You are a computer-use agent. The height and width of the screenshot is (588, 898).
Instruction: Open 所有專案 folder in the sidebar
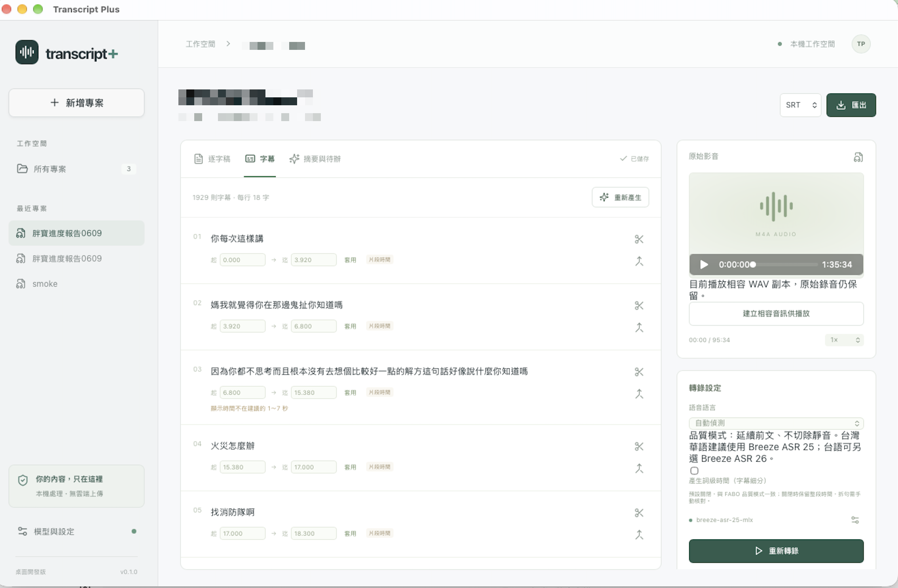tap(76, 169)
